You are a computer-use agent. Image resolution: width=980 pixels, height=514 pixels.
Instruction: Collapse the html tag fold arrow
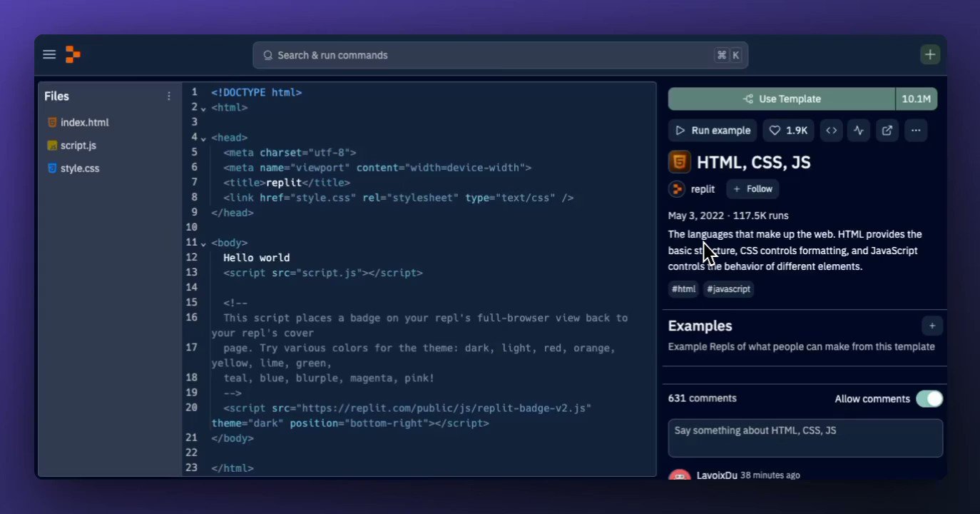(x=203, y=109)
